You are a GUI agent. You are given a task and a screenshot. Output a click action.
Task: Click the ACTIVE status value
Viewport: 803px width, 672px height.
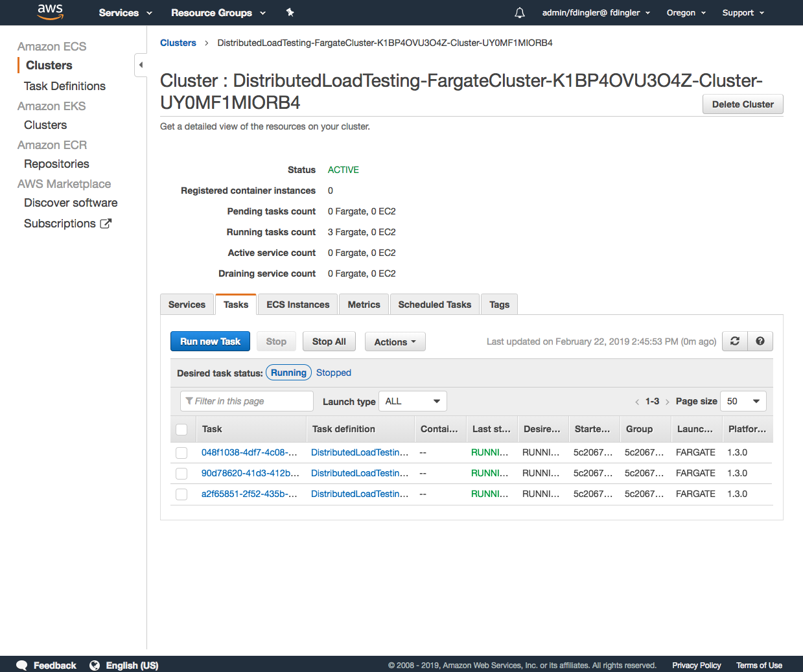(x=343, y=170)
